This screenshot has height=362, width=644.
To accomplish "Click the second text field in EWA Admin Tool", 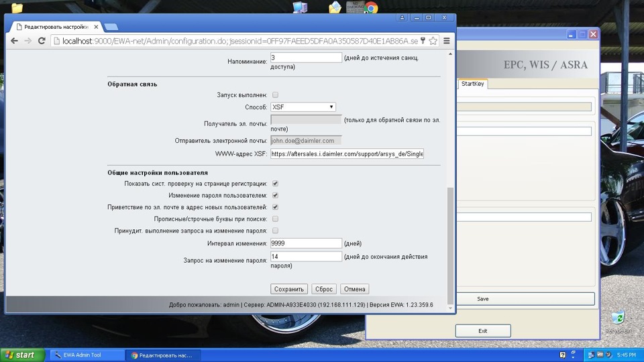I will [x=524, y=131].
